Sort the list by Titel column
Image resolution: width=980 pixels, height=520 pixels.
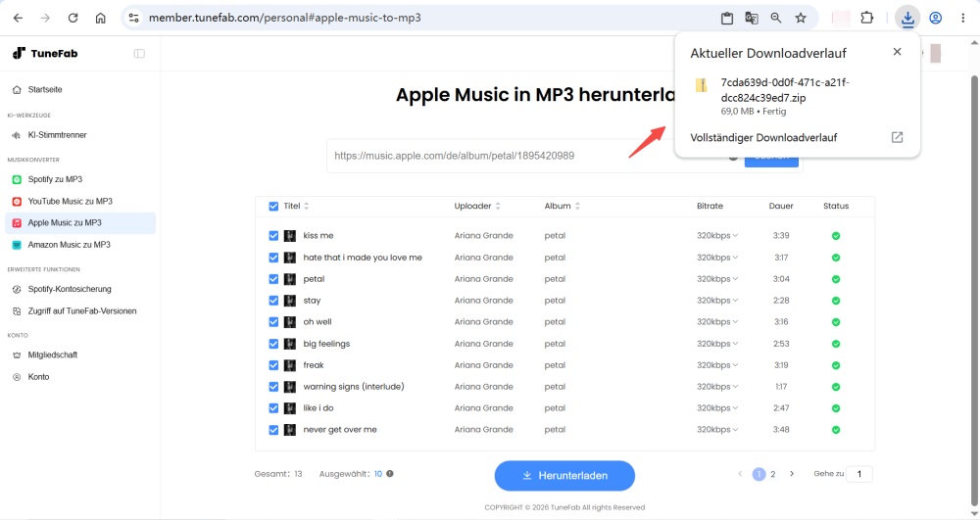pos(306,206)
